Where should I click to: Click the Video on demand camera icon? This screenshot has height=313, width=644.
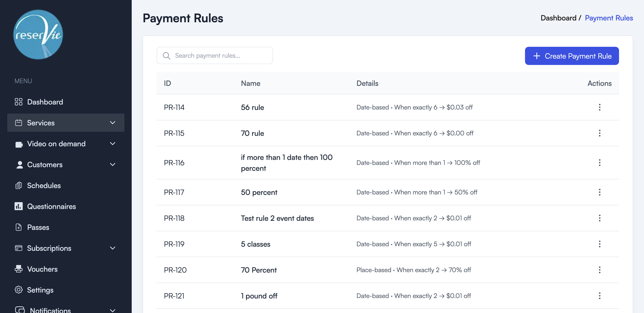click(x=19, y=144)
